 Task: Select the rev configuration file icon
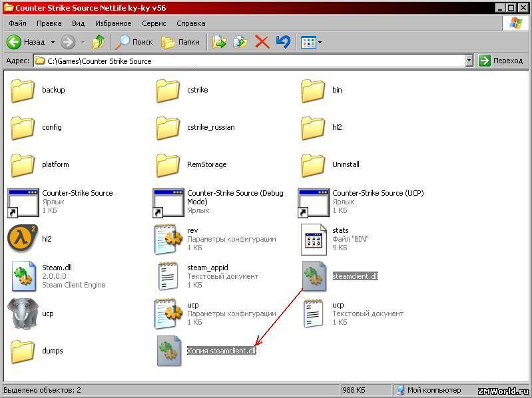(168, 239)
